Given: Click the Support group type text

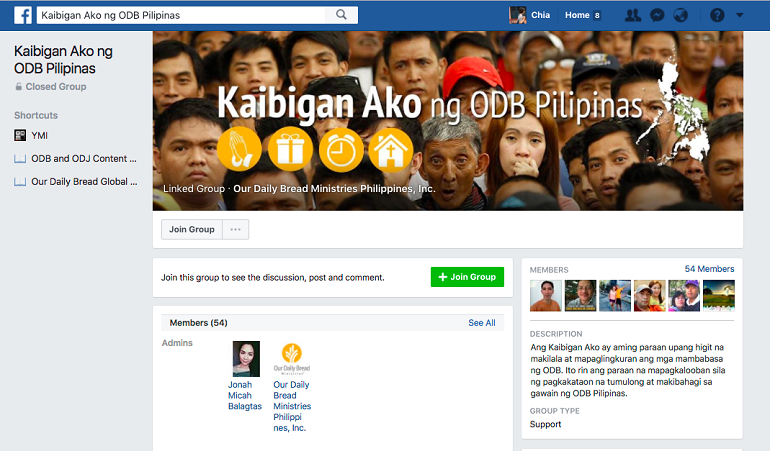Looking at the screenshot, I should pyautogui.click(x=545, y=424).
